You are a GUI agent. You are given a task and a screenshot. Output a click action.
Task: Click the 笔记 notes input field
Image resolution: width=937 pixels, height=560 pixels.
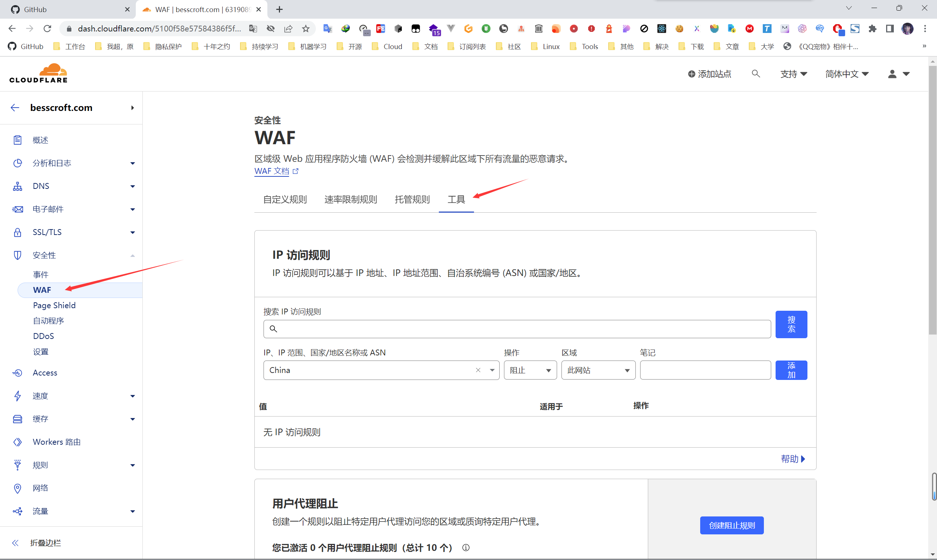(705, 370)
